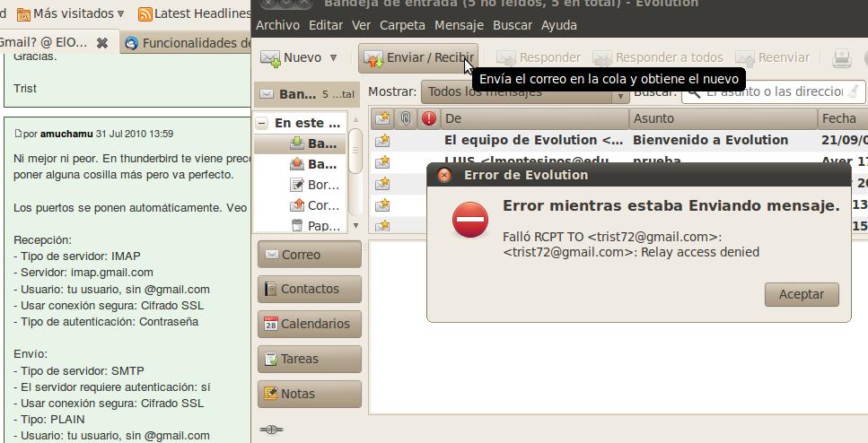This screenshot has height=443, width=868.
Task: Click the clear search broom icon
Action: tap(855, 91)
